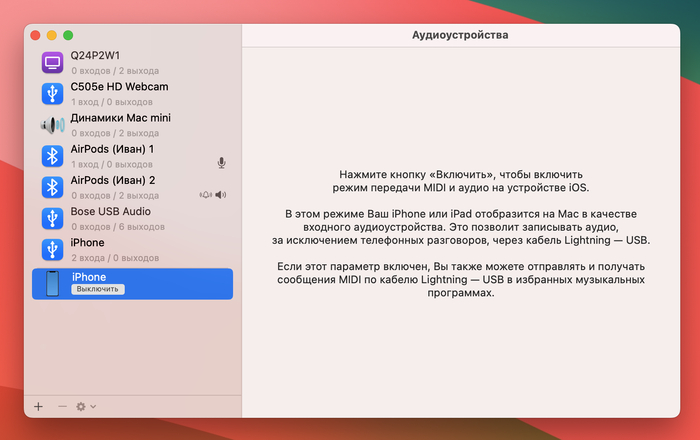
Task: Click the USB icon beside C505e HD Webcam
Action: (52, 94)
